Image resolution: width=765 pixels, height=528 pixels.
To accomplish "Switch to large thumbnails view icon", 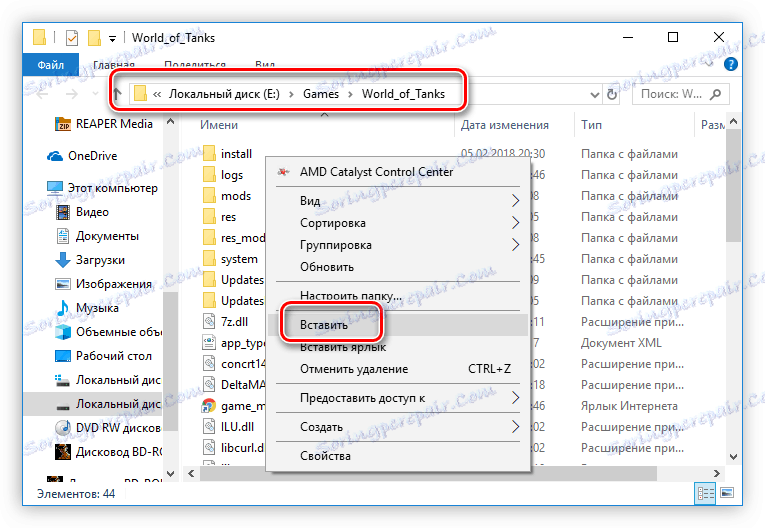I will [727, 493].
